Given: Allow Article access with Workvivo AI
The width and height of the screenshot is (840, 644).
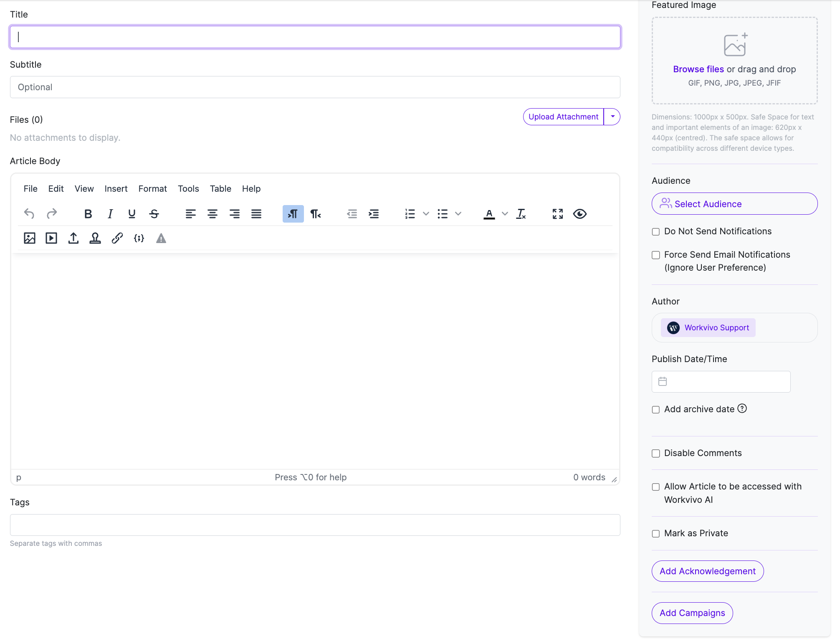Looking at the screenshot, I should [656, 487].
